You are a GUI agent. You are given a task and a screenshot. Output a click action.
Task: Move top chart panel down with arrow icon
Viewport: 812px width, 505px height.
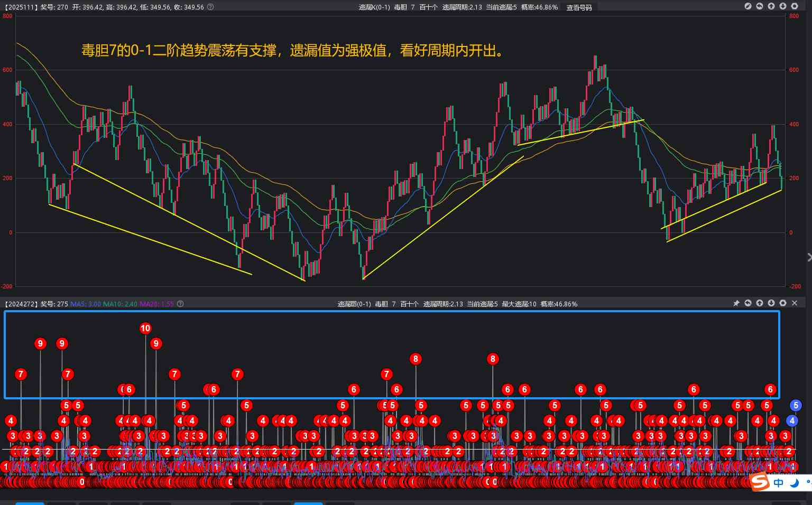[x=782, y=6]
